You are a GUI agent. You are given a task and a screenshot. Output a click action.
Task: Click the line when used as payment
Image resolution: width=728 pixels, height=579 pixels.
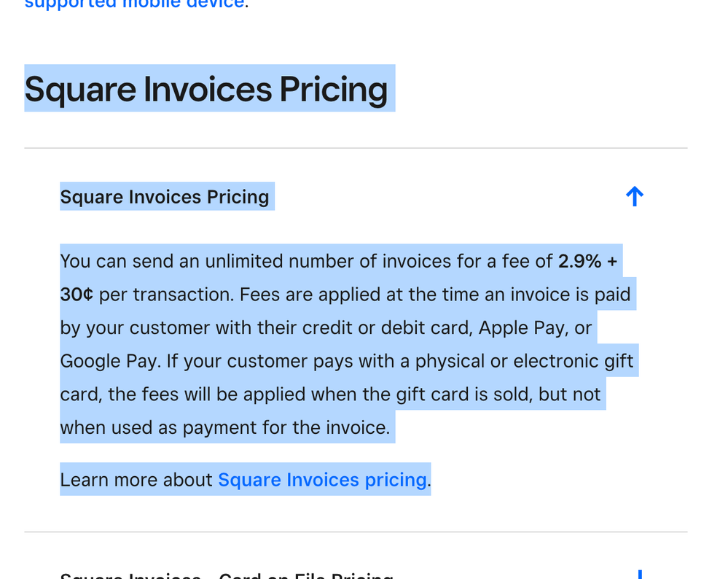coord(224,427)
